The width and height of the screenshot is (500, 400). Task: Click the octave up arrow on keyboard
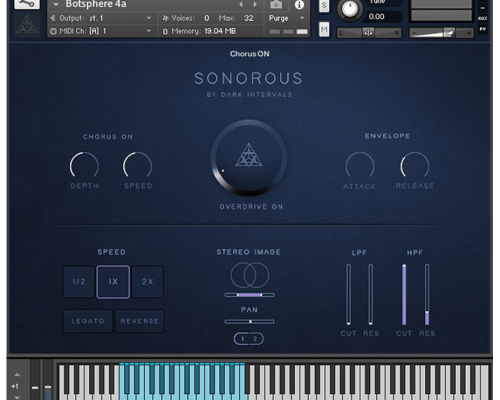click(x=17, y=375)
